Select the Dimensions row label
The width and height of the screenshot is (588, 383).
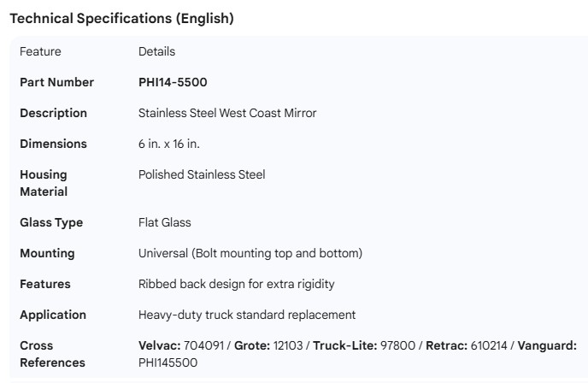click(53, 144)
